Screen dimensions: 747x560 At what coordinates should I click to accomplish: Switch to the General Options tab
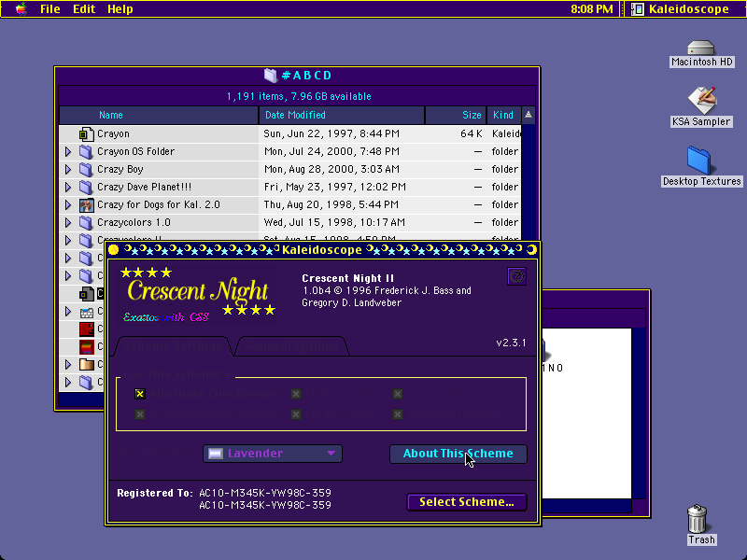pos(291,346)
